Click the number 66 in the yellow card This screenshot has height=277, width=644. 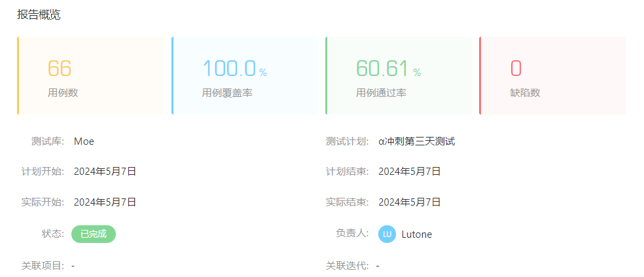60,68
